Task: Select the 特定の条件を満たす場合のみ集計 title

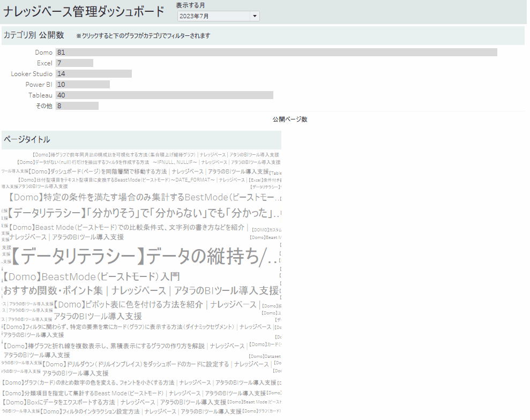Action: [144, 197]
